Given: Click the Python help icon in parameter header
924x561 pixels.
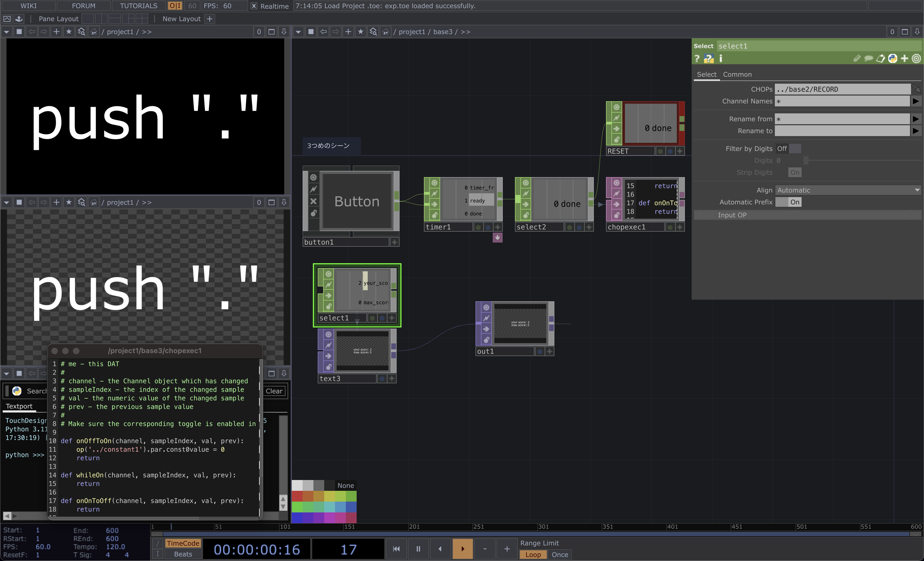Looking at the screenshot, I should (708, 59).
